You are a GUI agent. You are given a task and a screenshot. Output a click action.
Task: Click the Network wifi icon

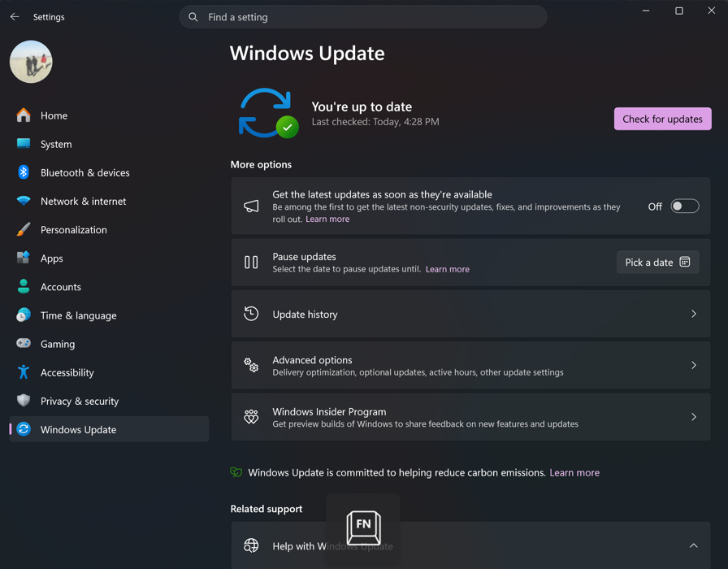coord(24,201)
